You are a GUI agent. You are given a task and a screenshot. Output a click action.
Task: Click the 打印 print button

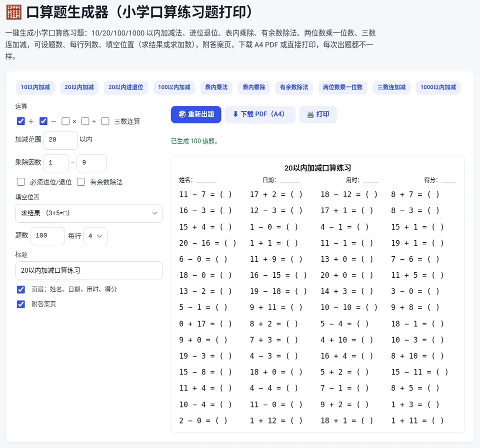tap(318, 114)
